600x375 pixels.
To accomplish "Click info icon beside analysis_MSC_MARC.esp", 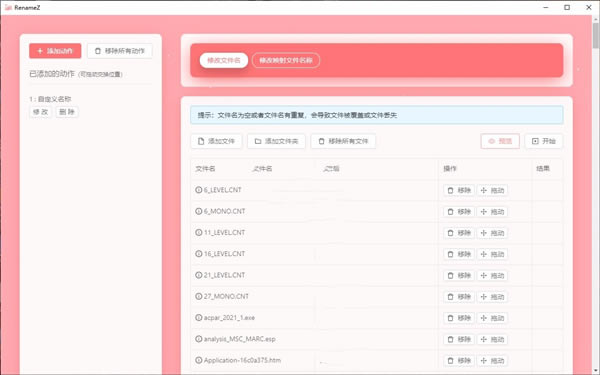I will [199, 339].
